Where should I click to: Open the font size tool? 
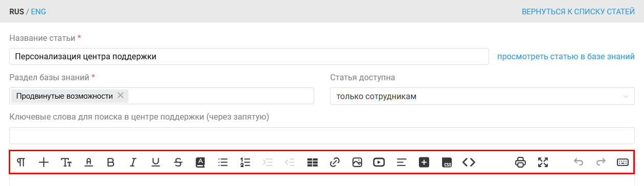(x=66, y=162)
